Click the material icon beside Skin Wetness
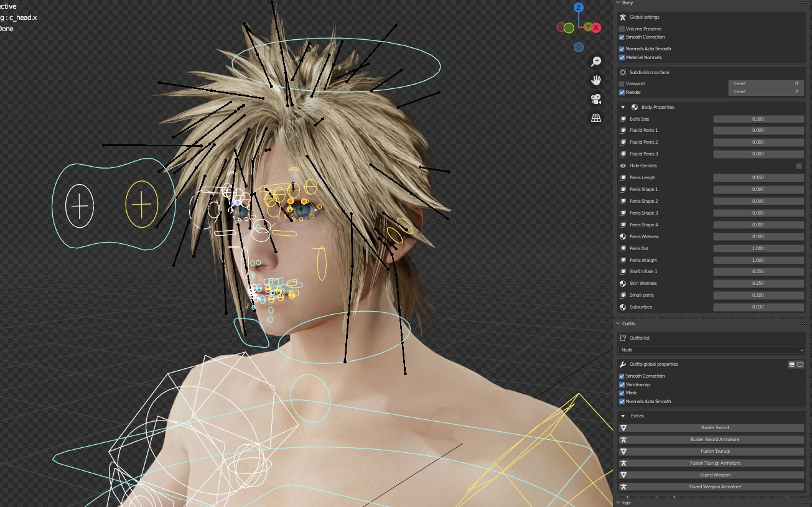The height and width of the screenshot is (507, 812). [x=623, y=283]
